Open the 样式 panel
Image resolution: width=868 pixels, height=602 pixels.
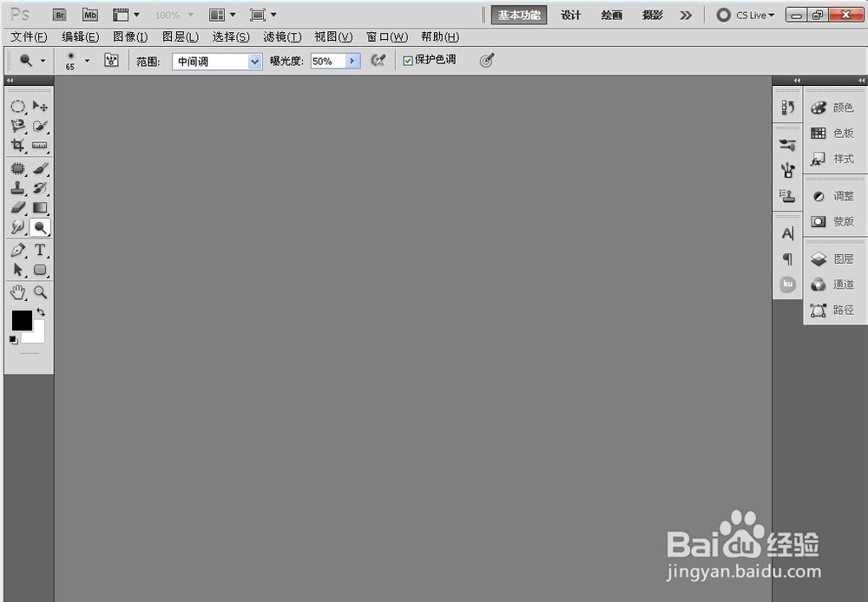[x=834, y=159]
